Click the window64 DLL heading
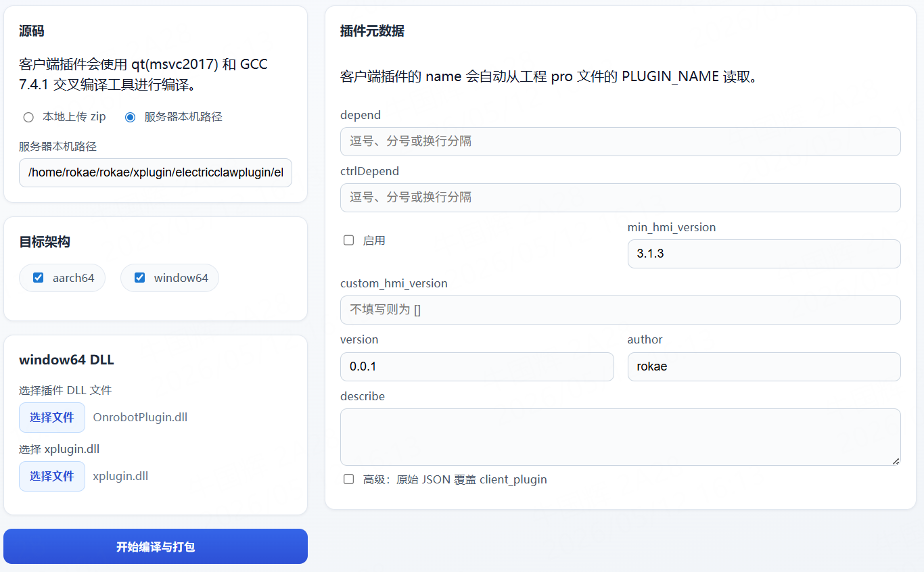The height and width of the screenshot is (572, 924). coord(66,360)
